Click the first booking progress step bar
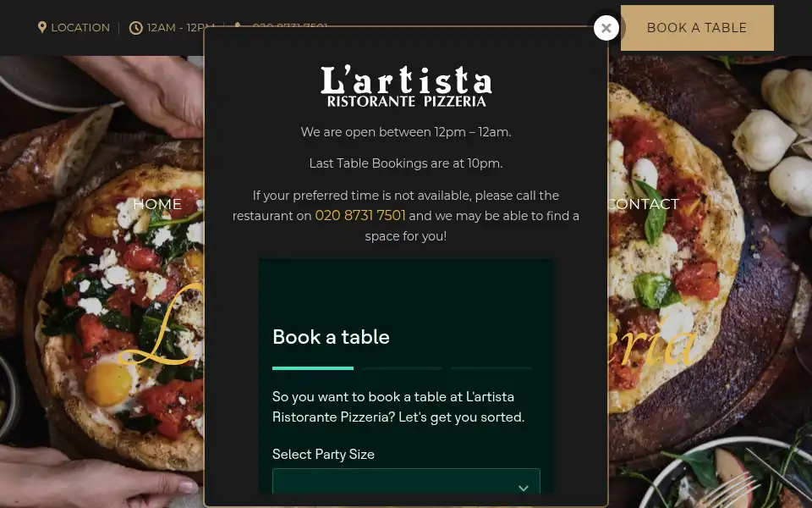 [313, 368]
